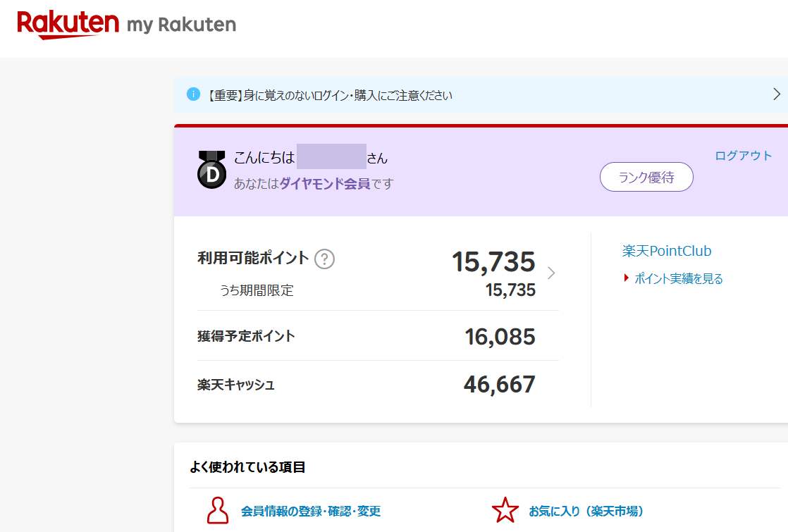Open 楽天PointClub link

coord(667,251)
